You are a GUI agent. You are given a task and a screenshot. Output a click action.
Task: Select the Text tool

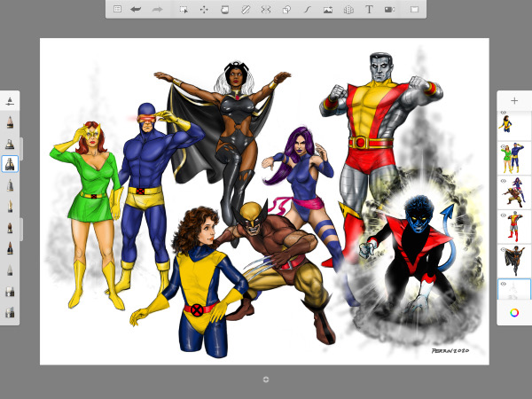(x=369, y=10)
